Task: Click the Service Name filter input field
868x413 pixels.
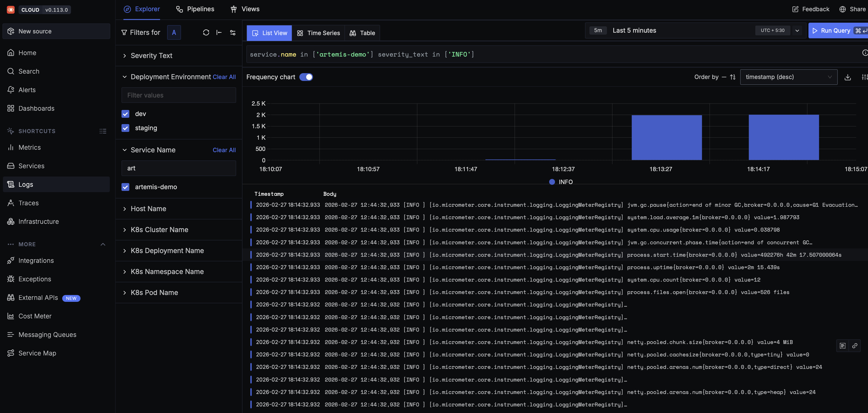Action: click(179, 168)
